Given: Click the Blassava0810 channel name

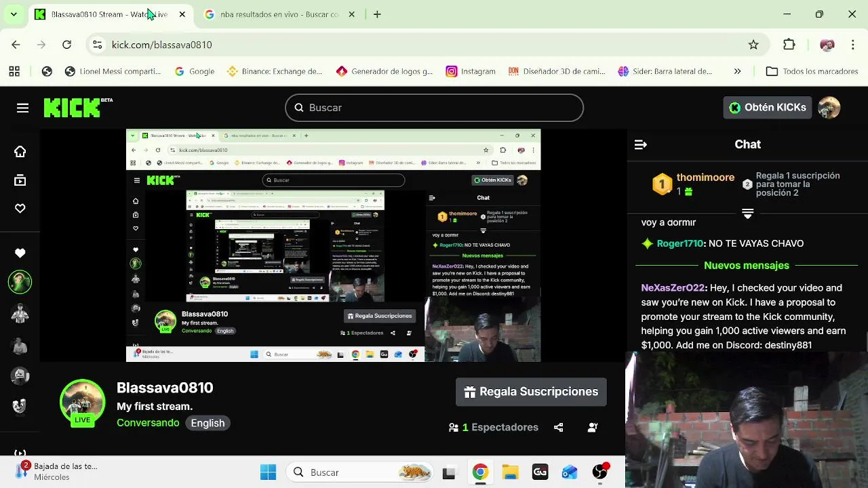Looking at the screenshot, I should [165, 388].
